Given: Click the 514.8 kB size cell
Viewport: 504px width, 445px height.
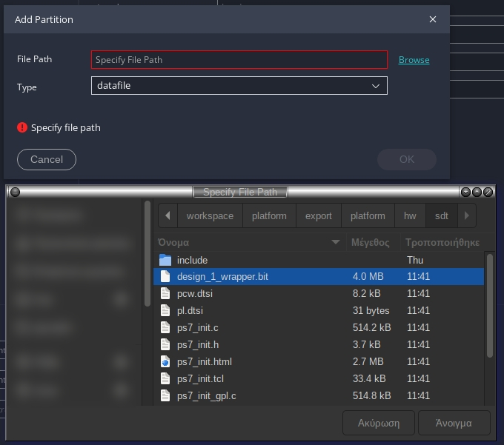Looking at the screenshot, I should pos(371,395).
